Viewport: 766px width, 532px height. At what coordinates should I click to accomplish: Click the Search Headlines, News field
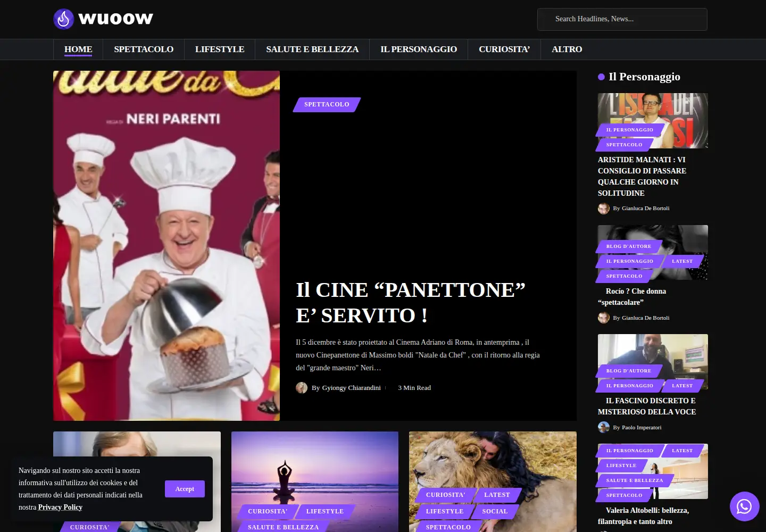click(x=622, y=19)
